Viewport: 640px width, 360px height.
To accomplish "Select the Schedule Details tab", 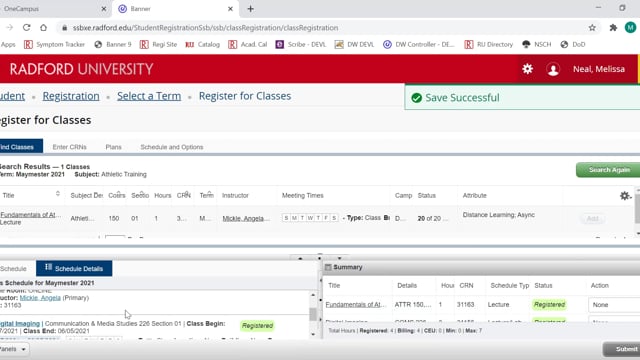I will point(74,268).
